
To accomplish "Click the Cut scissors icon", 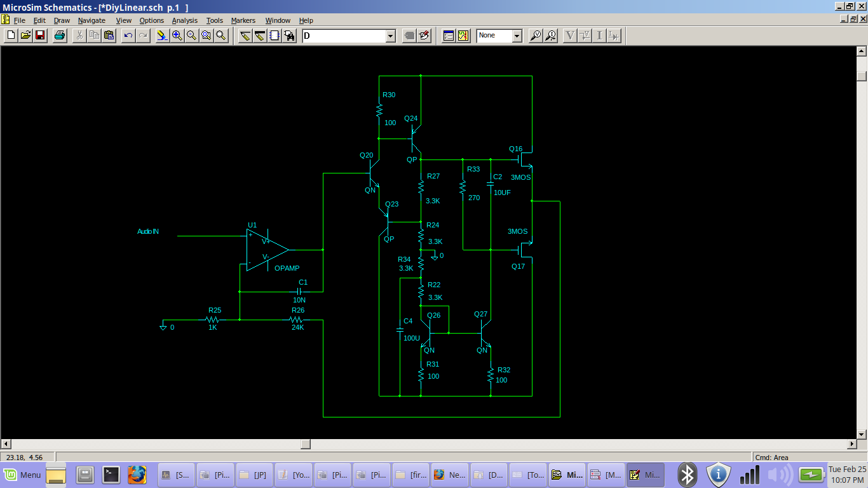I will coord(79,36).
